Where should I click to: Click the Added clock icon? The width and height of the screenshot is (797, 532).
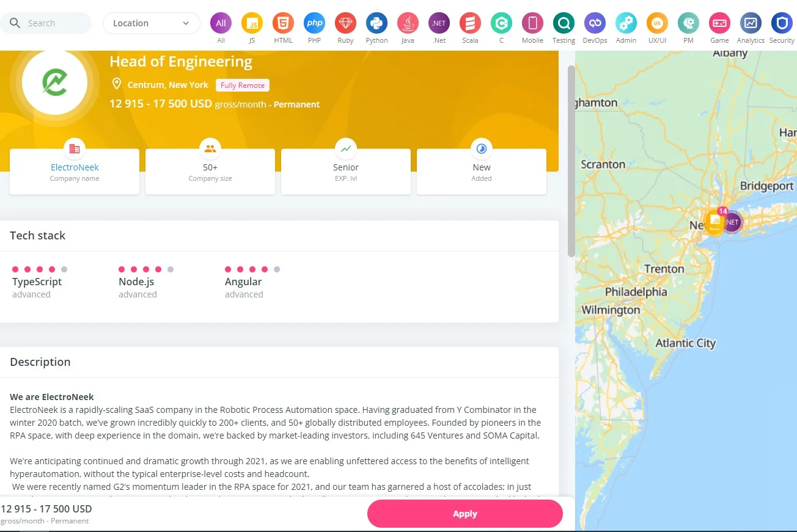[x=482, y=148]
